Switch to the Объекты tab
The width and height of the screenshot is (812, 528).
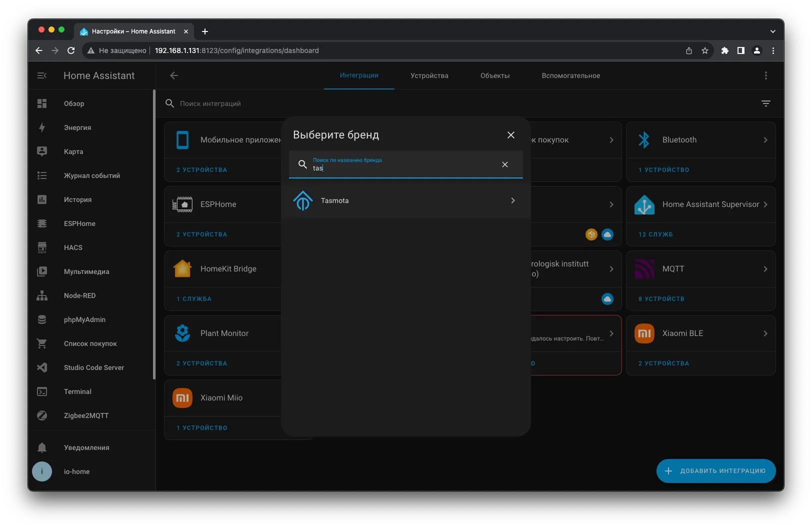pos(495,75)
